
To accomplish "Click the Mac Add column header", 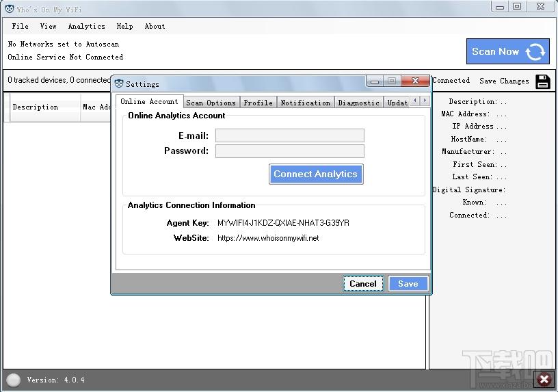I will coord(96,107).
